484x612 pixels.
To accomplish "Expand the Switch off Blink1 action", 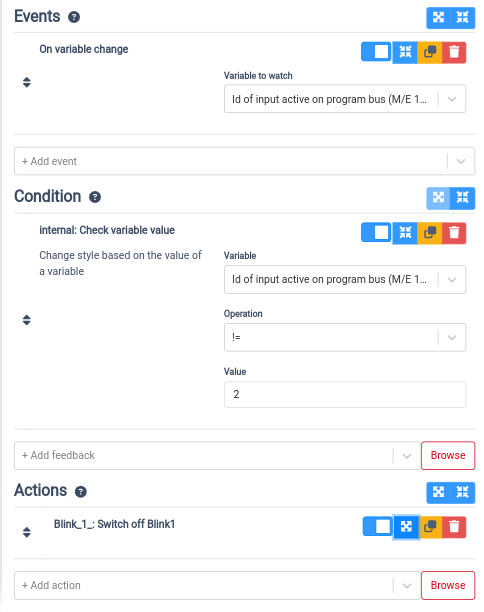I will (406, 527).
